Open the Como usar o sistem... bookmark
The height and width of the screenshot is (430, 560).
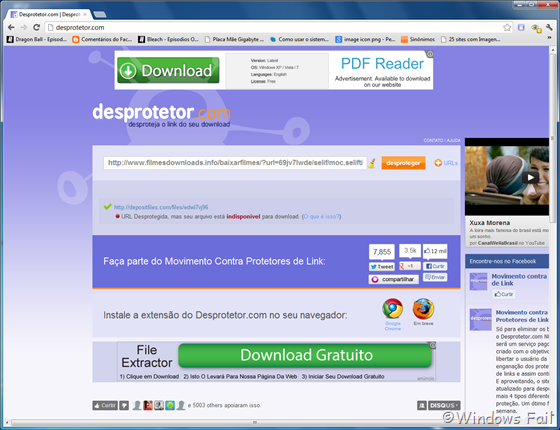300,39
